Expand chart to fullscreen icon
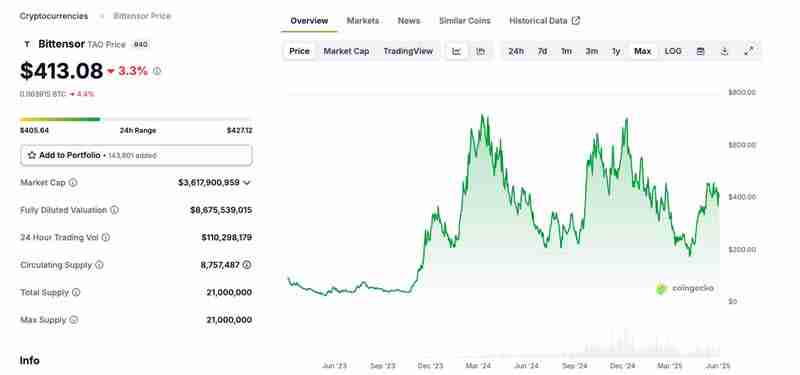The image size is (800, 375). click(x=748, y=51)
